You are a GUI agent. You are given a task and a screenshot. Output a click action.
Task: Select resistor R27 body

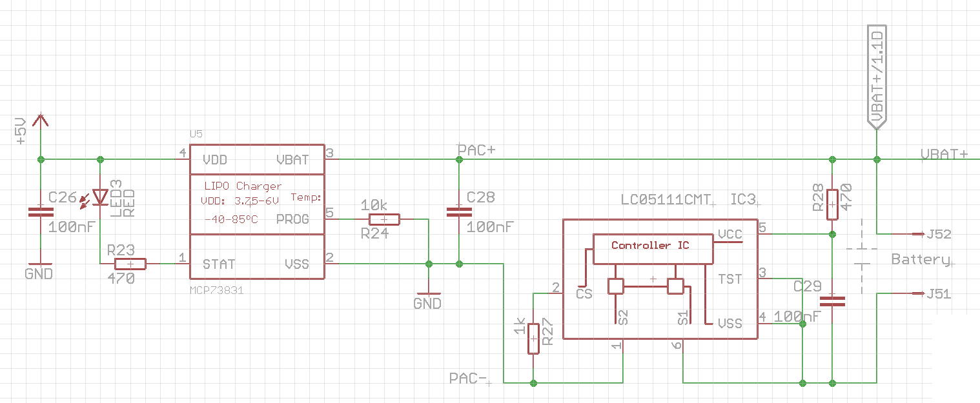[533, 339]
